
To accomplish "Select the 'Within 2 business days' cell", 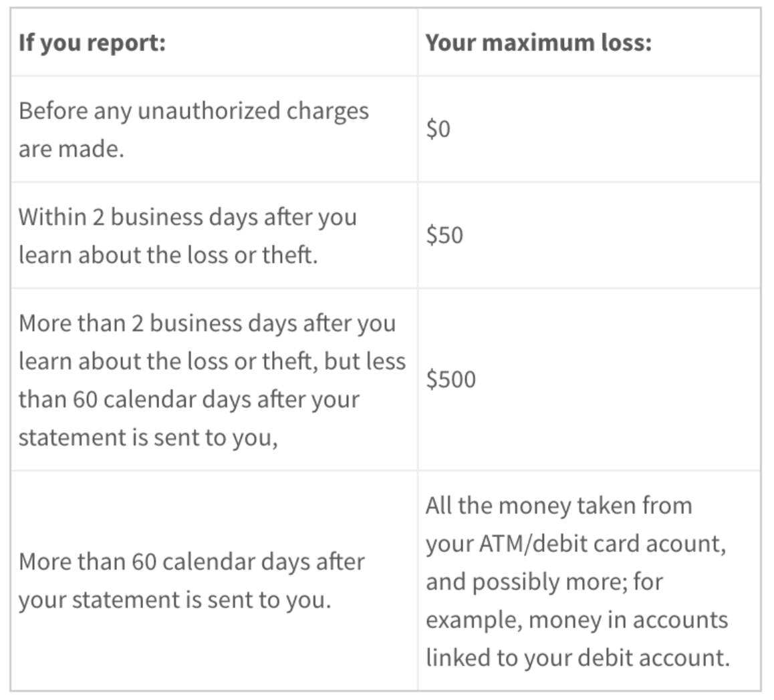I will coord(214,235).
